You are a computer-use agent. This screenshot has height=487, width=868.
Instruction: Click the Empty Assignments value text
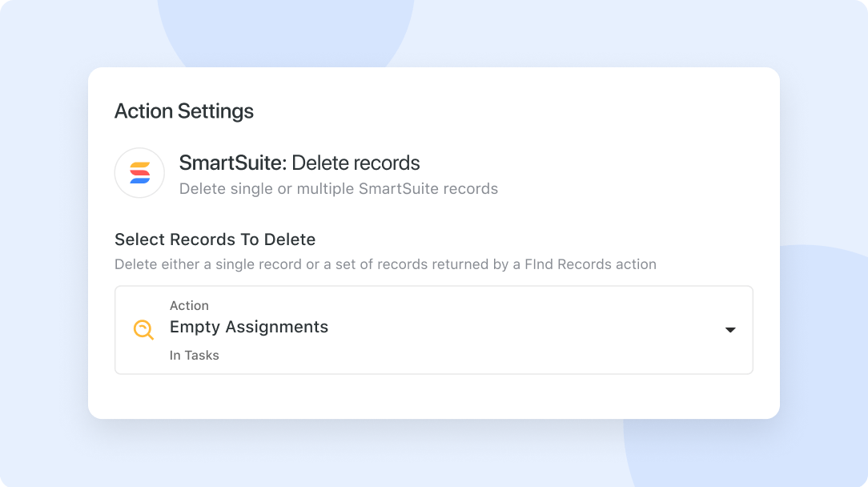(x=249, y=327)
